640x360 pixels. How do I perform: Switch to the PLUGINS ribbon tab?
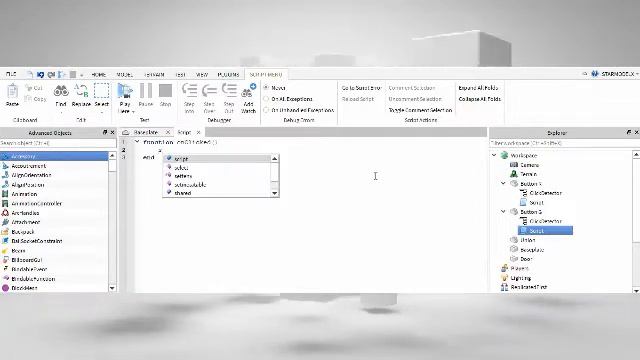228,75
